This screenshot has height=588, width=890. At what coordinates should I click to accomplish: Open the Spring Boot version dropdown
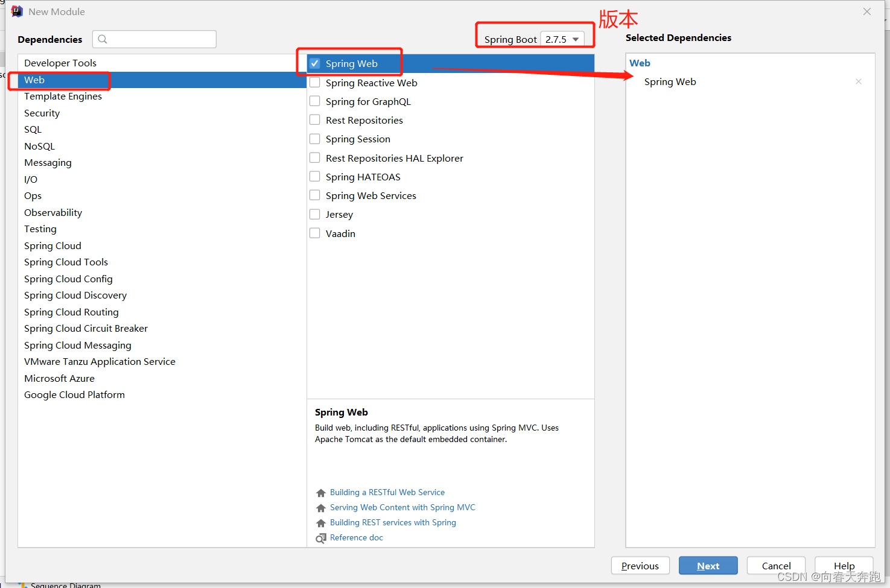tap(562, 39)
